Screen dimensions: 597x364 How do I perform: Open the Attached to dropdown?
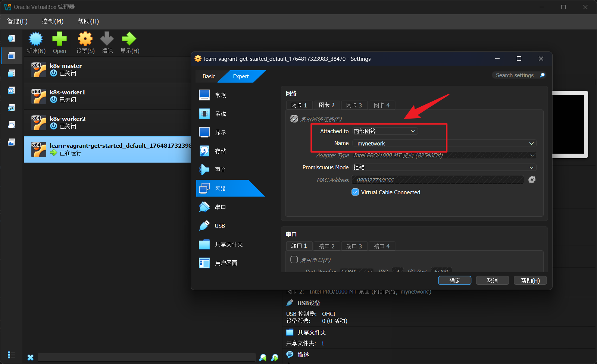click(385, 131)
